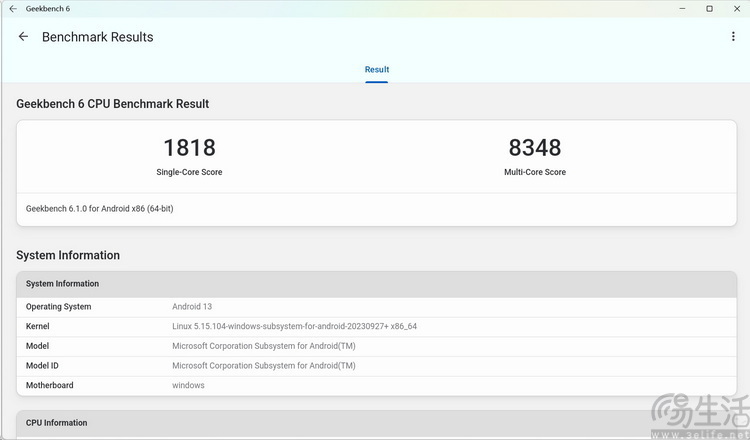Screen dimensions: 750x440
Task: Click the Multi-Core Score label
Action: [x=535, y=172]
